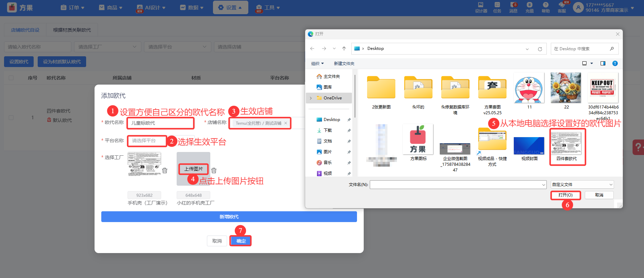
Task: Open the 设计器 designer icon
Action: (x=481, y=7)
